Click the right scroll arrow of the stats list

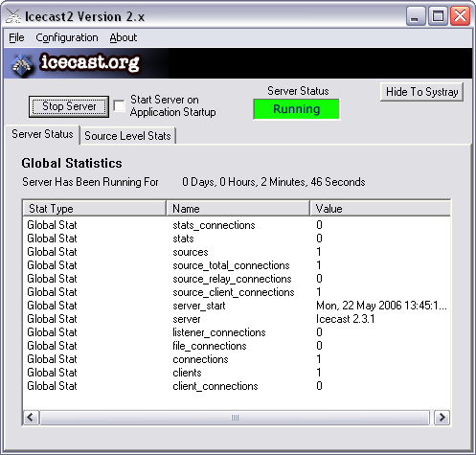(442, 418)
